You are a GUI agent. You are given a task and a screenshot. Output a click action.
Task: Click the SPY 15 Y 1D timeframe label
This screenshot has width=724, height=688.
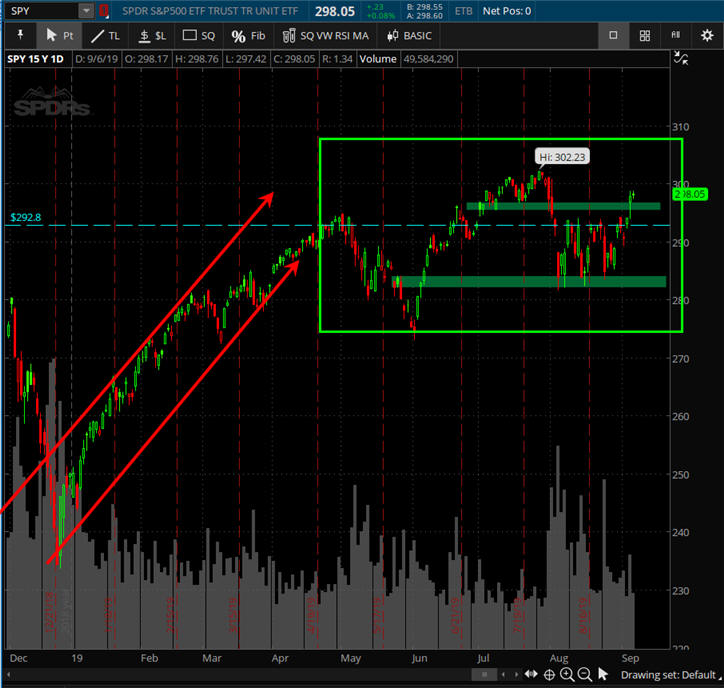click(x=36, y=59)
